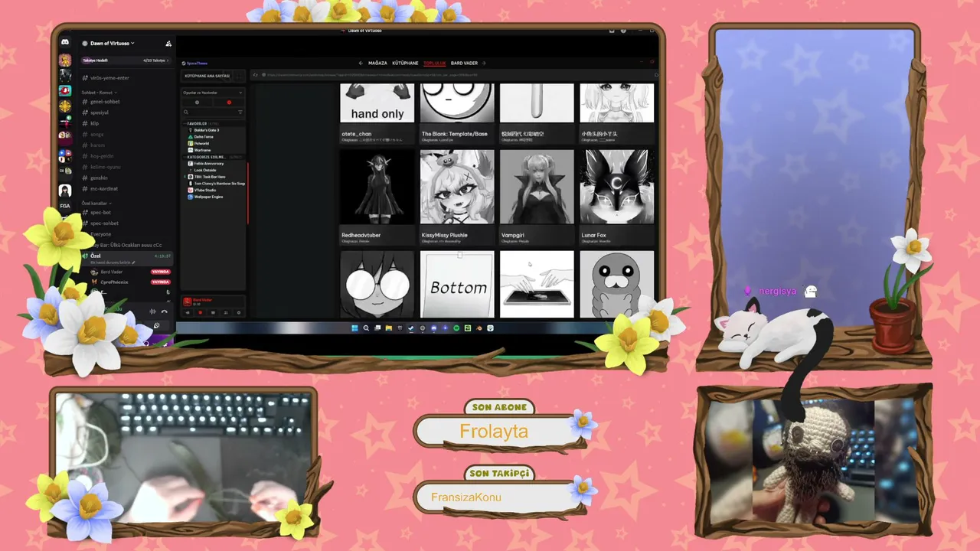The height and width of the screenshot is (551, 980).
Task: Open the library filter options icon
Action: [240, 112]
